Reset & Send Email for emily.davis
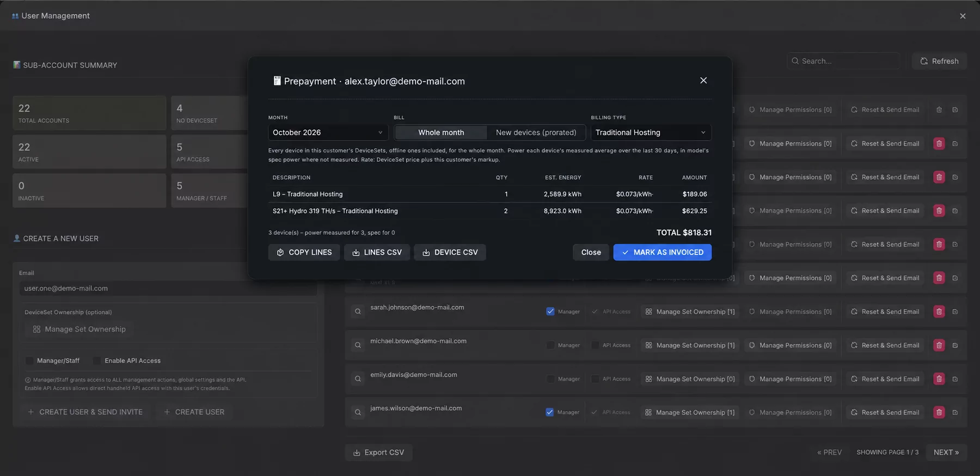Screen dimensions: 980x476 885,379
